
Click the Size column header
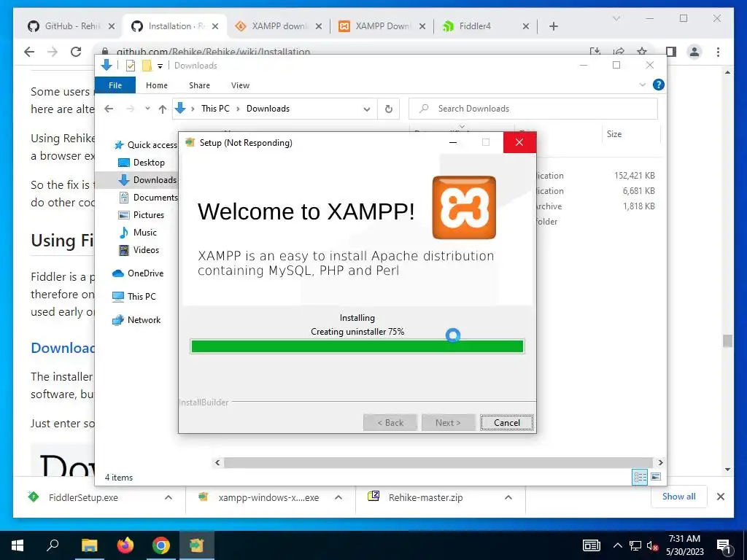pyautogui.click(x=614, y=134)
